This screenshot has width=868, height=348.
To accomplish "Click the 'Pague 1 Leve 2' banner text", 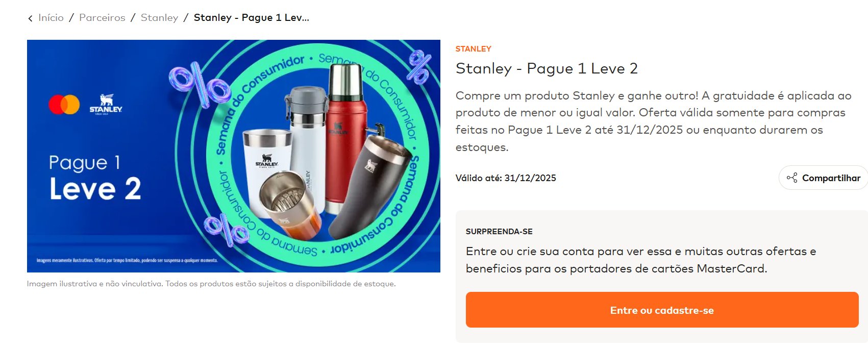I will tap(95, 177).
